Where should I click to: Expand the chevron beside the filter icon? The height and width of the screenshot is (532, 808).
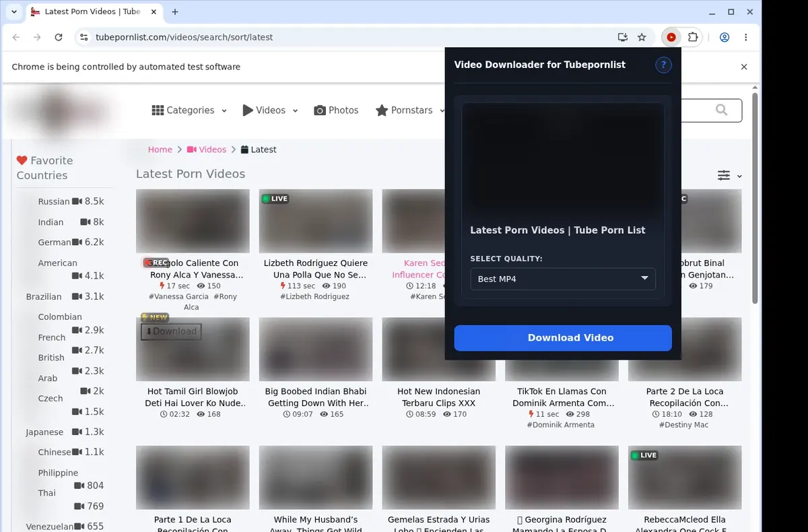tap(739, 176)
